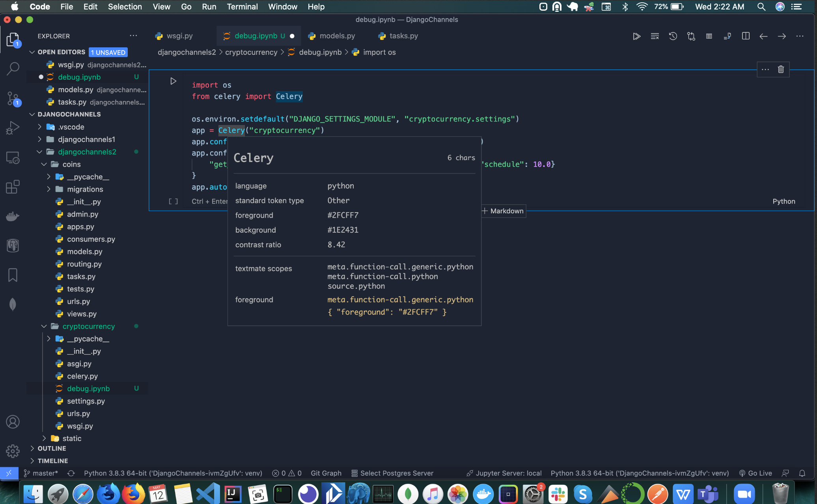817x504 pixels.
Task: Open the MongoDB leaf icon panel
Action: 13,304
